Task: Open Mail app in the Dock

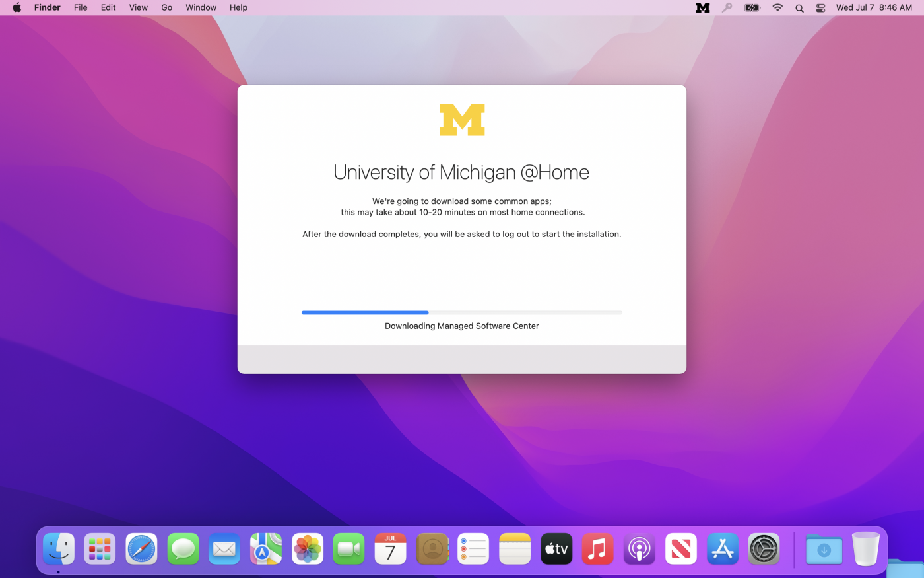Action: 224,549
